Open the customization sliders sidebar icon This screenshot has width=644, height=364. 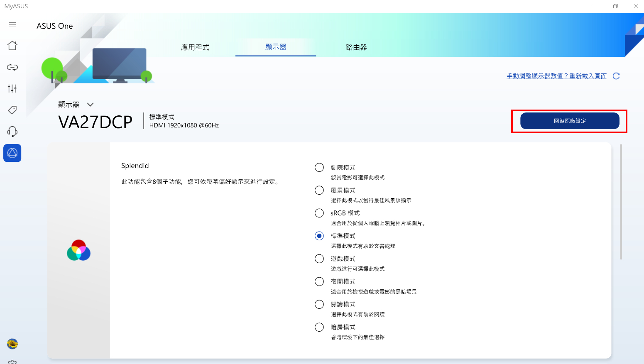pos(12,88)
